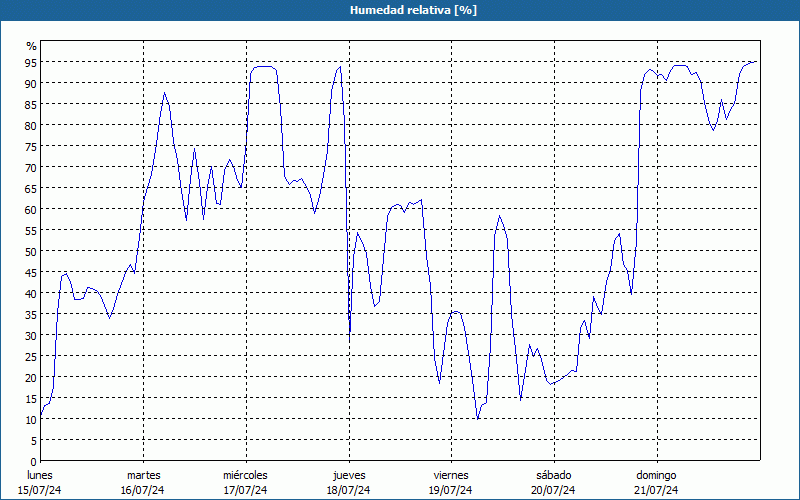Screen dimensions: 800x500
Task: Click the '%' unit label on the y-axis
Action: (x=32, y=46)
